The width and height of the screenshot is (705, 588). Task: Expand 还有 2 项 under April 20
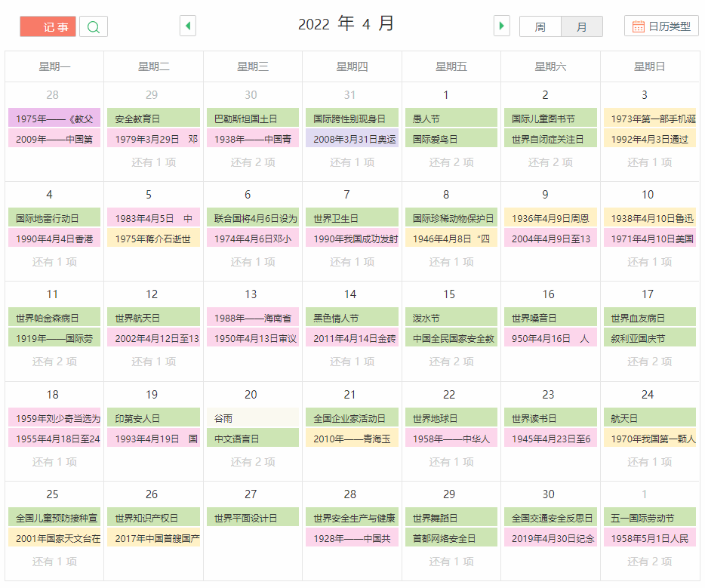[252, 461]
